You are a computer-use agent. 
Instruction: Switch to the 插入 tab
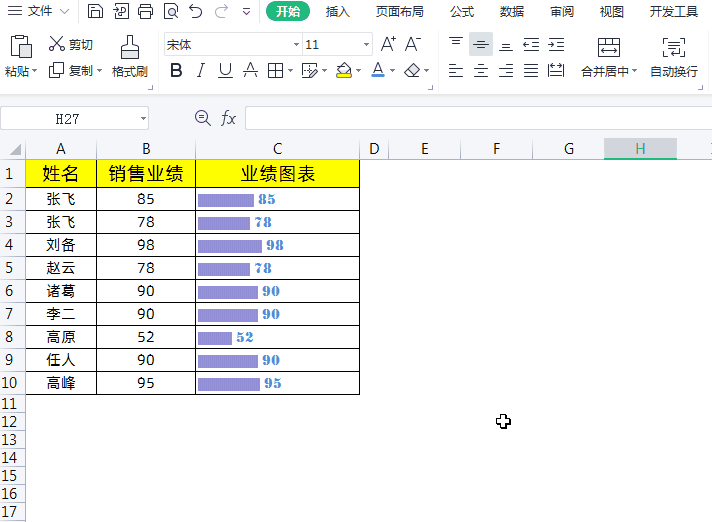tap(337, 11)
